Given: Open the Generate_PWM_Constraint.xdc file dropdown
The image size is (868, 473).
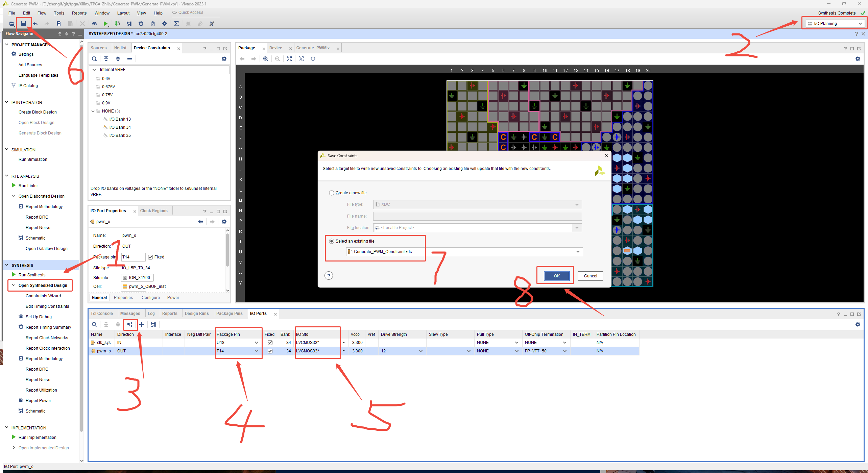Looking at the screenshot, I should [578, 252].
